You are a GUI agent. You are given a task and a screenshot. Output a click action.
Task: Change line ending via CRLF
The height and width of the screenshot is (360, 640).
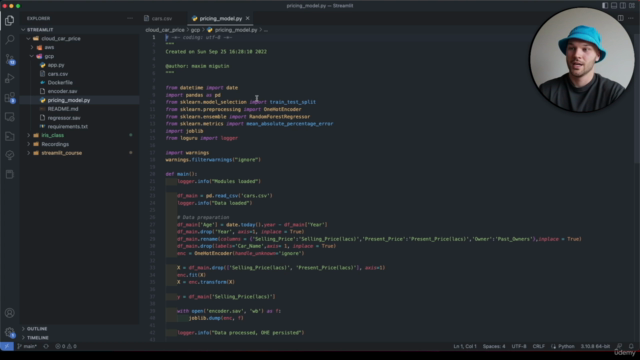coord(538,346)
